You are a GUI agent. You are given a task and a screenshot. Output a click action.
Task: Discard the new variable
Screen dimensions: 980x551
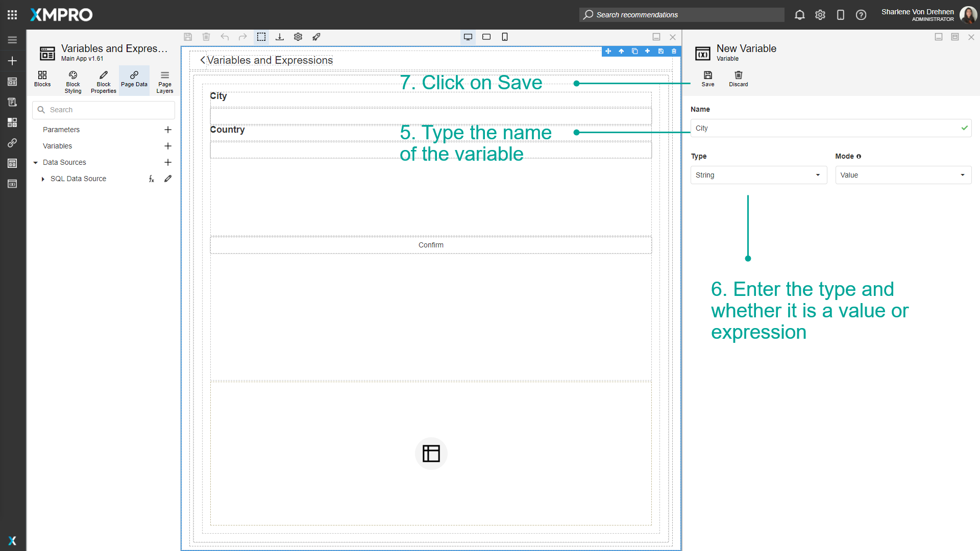(x=738, y=79)
